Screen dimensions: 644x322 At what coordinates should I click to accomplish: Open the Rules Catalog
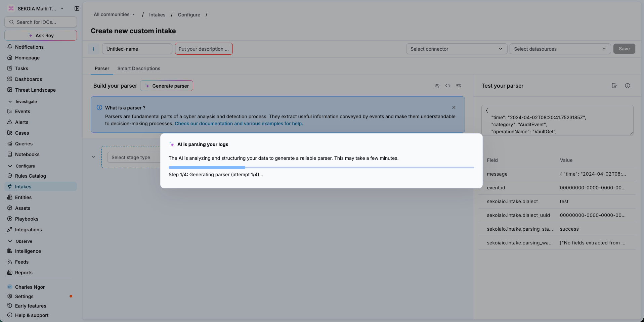[30, 176]
